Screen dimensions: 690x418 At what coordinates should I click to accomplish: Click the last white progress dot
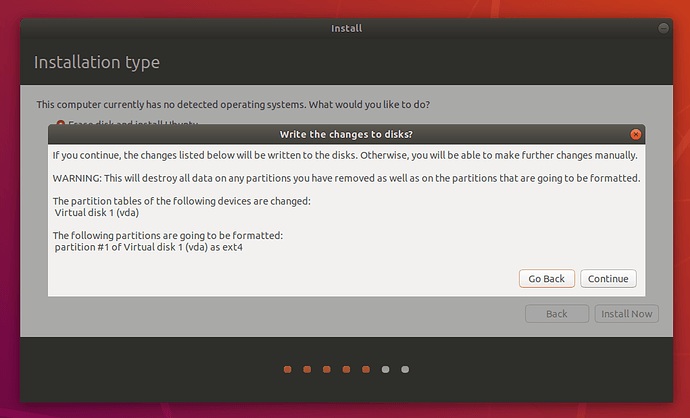405,369
